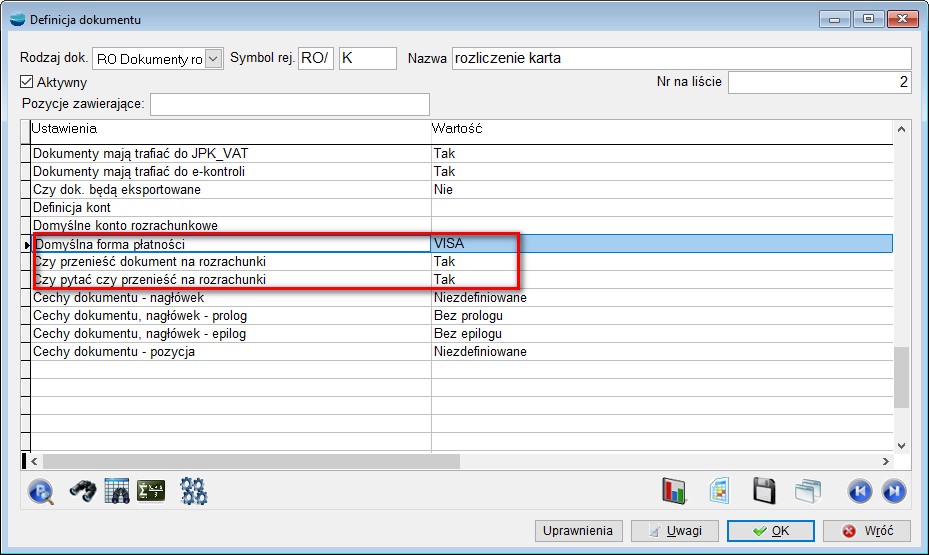Image resolution: width=929 pixels, height=555 pixels.
Task: Click the vertical scrollbar down arrow
Action: (x=901, y=445)
